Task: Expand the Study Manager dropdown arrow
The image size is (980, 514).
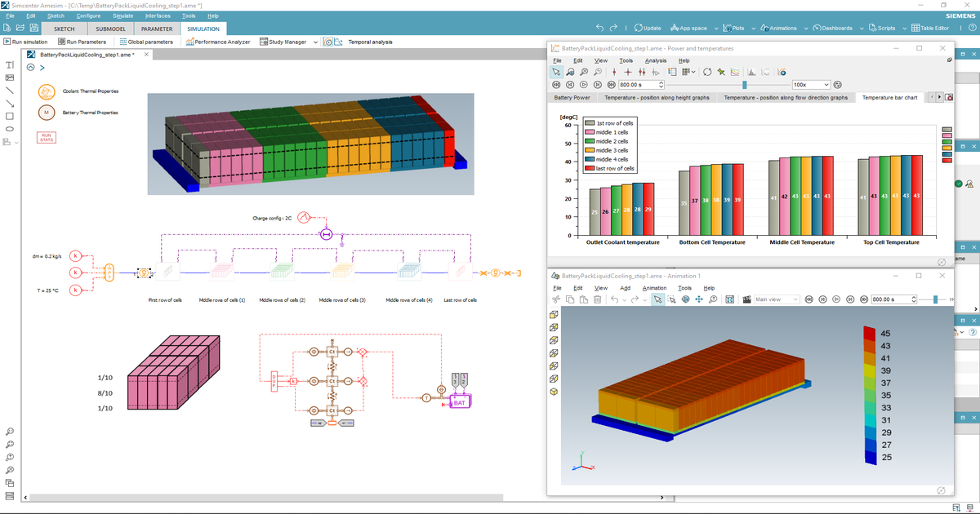Action: [315, 42]
